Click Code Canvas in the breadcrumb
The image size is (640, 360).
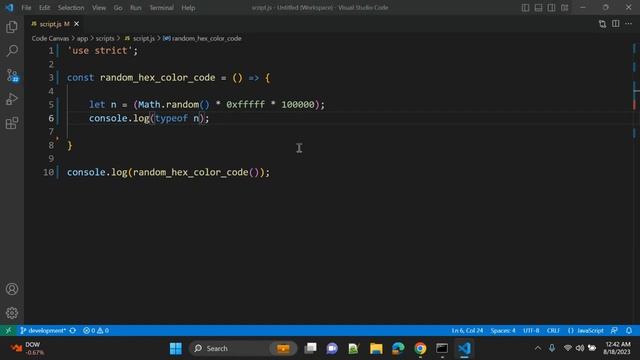click(50, 38)
